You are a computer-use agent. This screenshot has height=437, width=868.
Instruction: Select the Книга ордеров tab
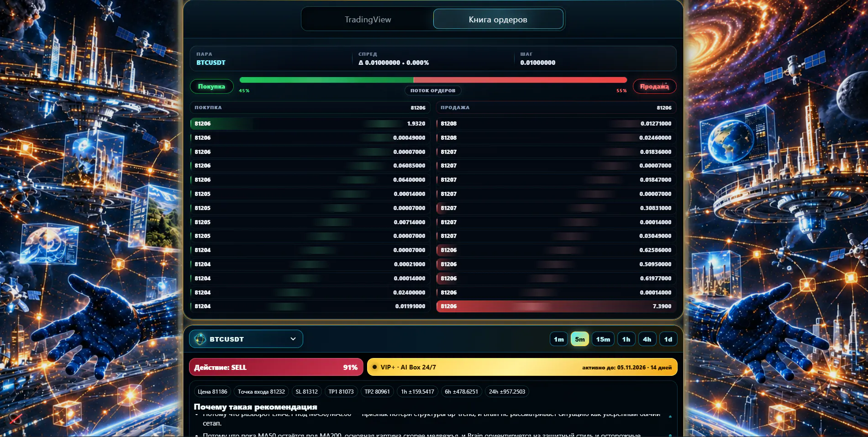(x=498, y=19)
